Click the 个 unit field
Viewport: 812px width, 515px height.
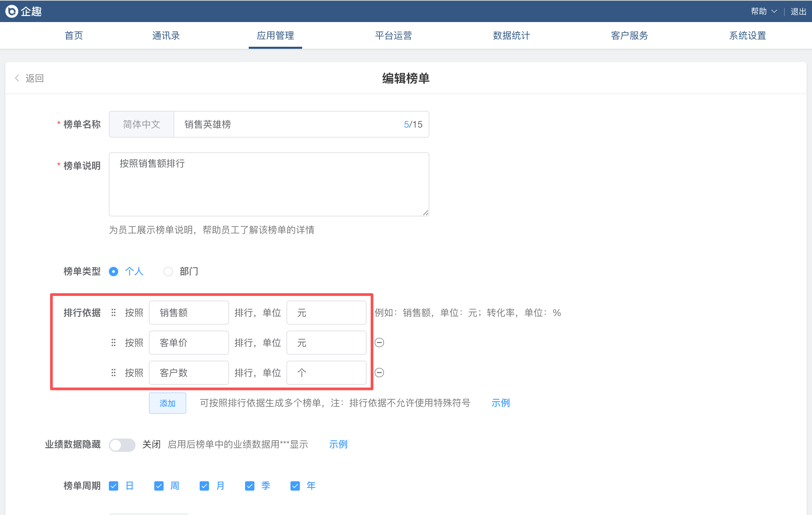coord(327,373)
